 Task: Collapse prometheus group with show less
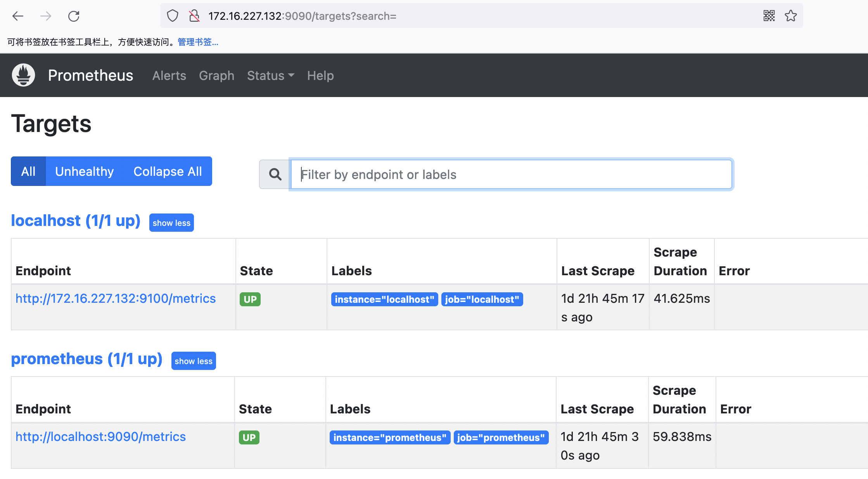coord(193,361)
